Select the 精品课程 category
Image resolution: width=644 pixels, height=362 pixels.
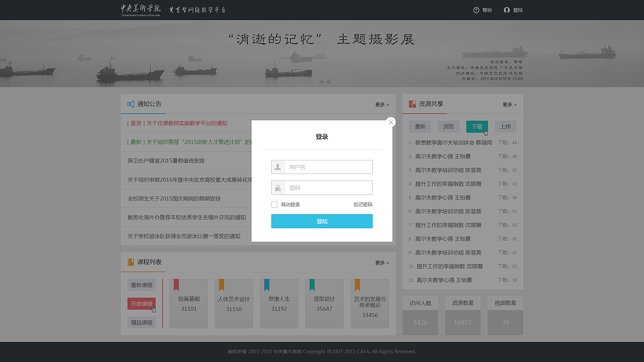[141, 322]
